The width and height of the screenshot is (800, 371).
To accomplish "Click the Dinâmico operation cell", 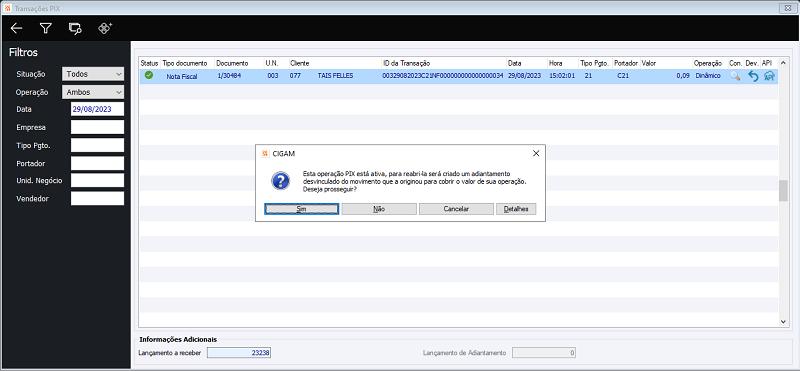I will tap(708, 76).
